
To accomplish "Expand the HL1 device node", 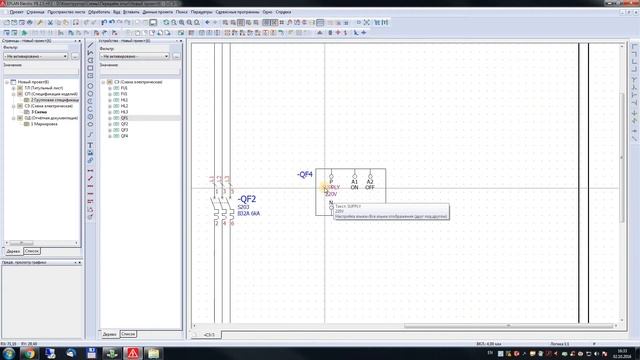I will (110, 100).
